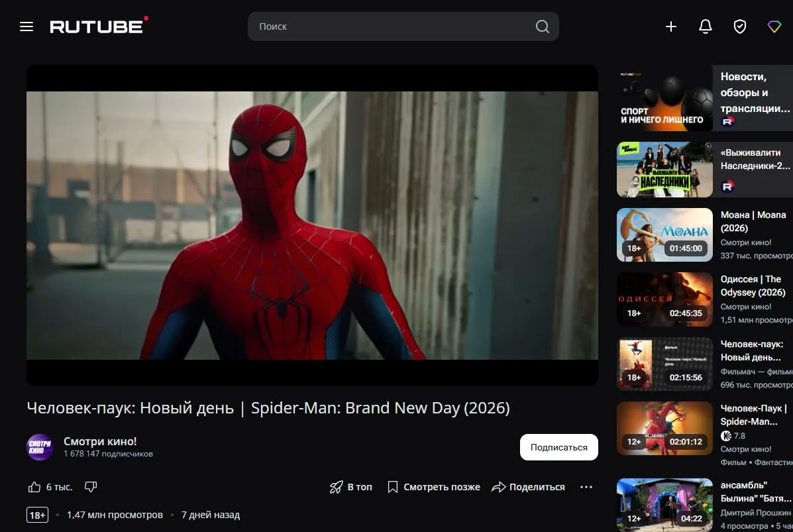
Task: Open the hamburger navigation menu
Action: (x=26, y=27)
